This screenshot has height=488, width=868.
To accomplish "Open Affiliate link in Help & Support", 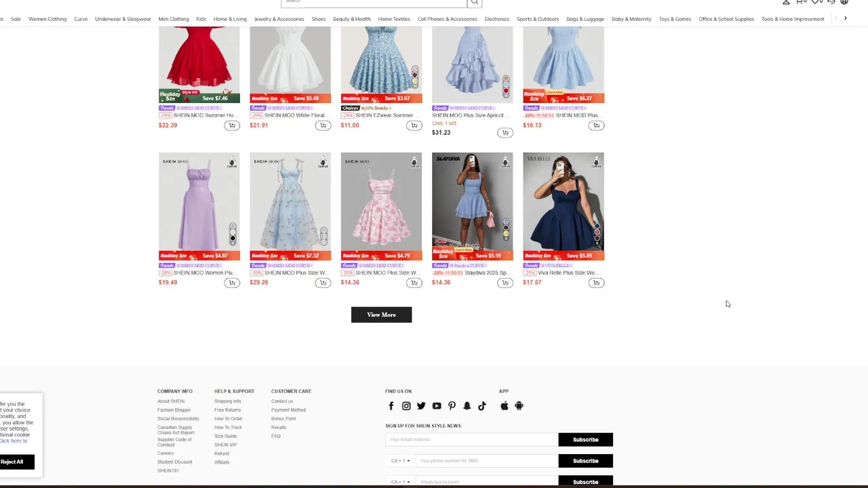I will click(222, 462).
